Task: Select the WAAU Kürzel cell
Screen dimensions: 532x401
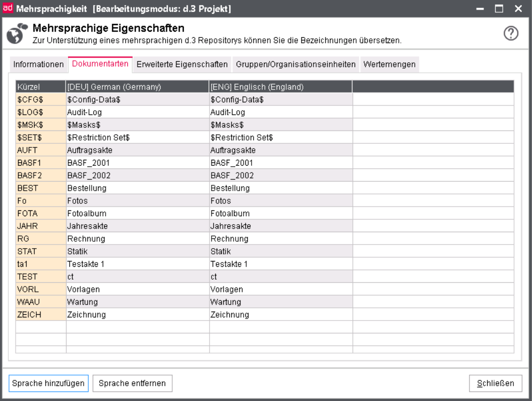Action: [41, 302]
